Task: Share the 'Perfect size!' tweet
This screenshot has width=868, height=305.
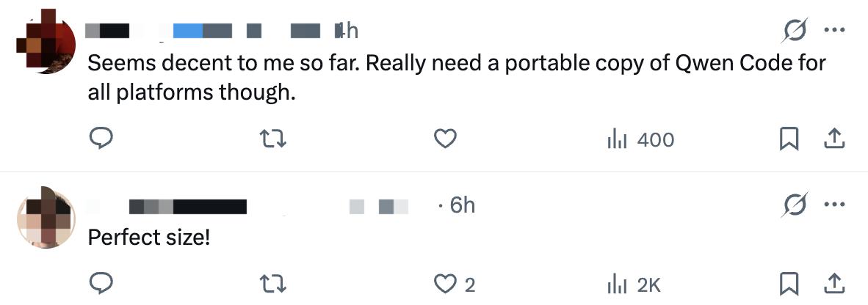Action: (835, 284)
